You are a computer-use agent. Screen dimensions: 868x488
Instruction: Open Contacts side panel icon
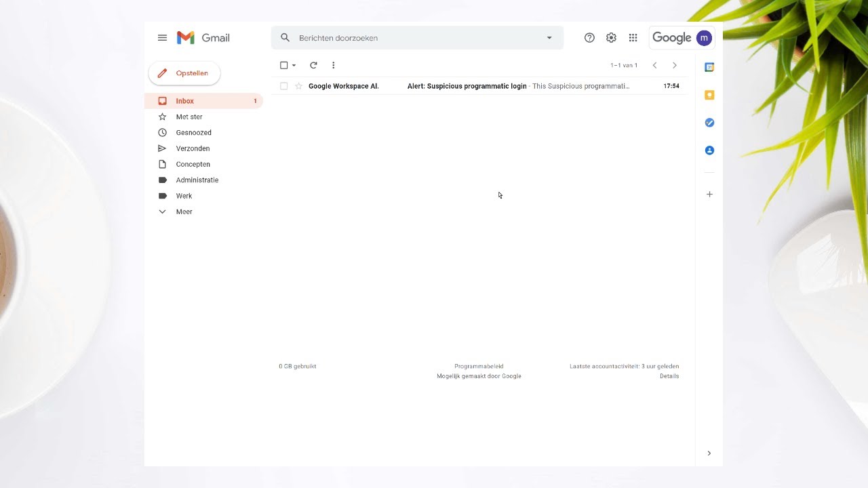(709, 150)
